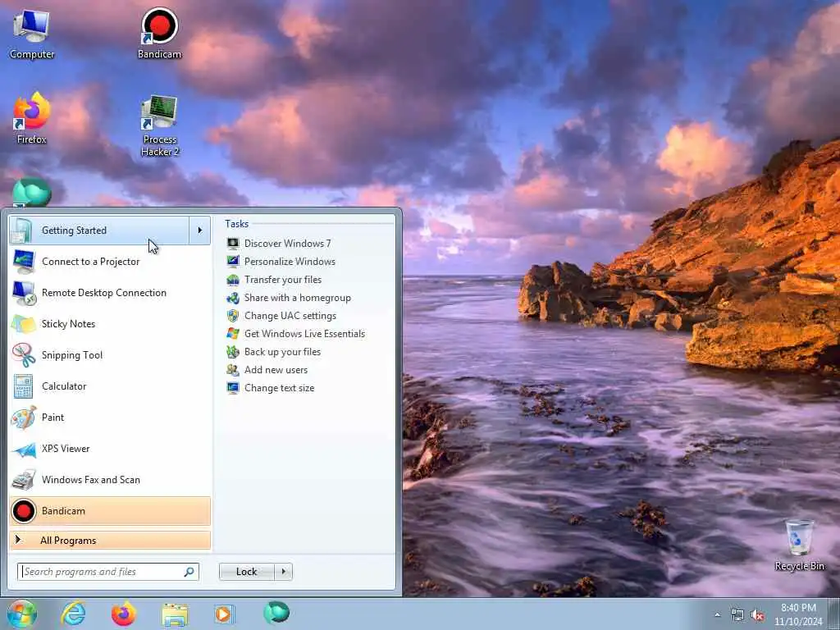Click the Calculator icon in Start menu
The height and width of the screenshot is (630, 840).
(x=23, y=386)
